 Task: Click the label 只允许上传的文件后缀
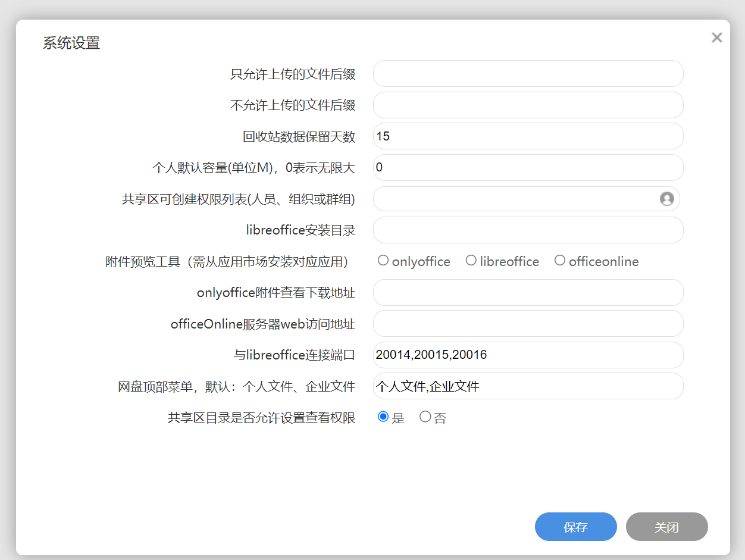point(293,74)
